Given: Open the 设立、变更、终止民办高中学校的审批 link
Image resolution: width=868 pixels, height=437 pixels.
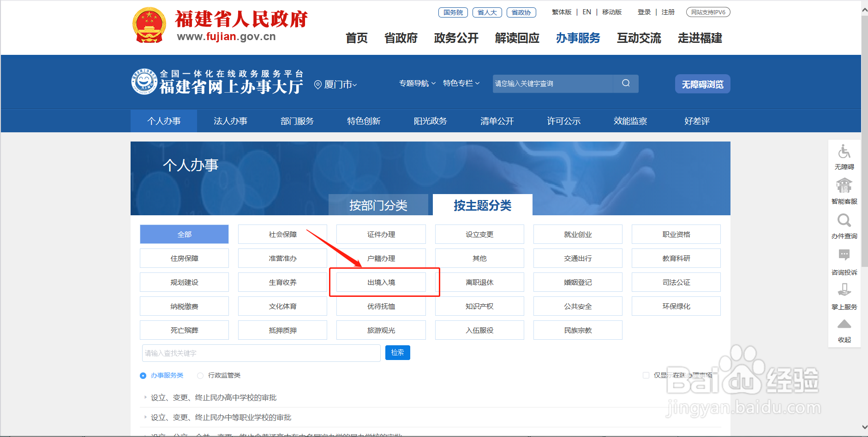Looking at the screenshot, I should point(214,397).
